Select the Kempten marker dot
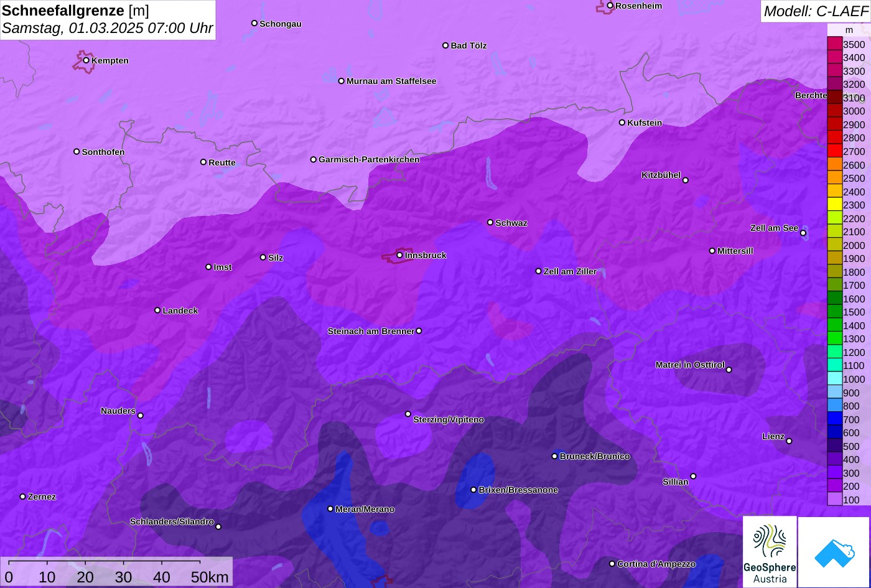This screenshot has width=871, height=588. pyautogui.click(x=86, y=60)
